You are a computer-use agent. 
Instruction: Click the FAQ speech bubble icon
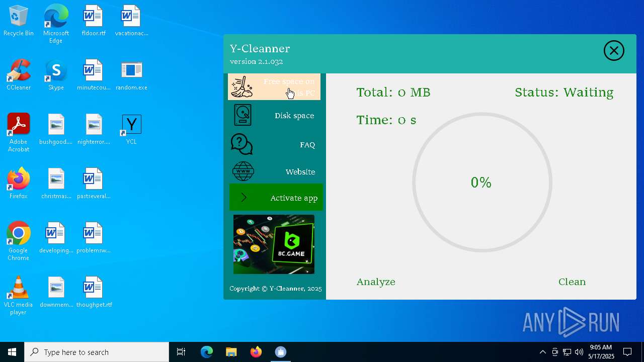pos(242,144)
